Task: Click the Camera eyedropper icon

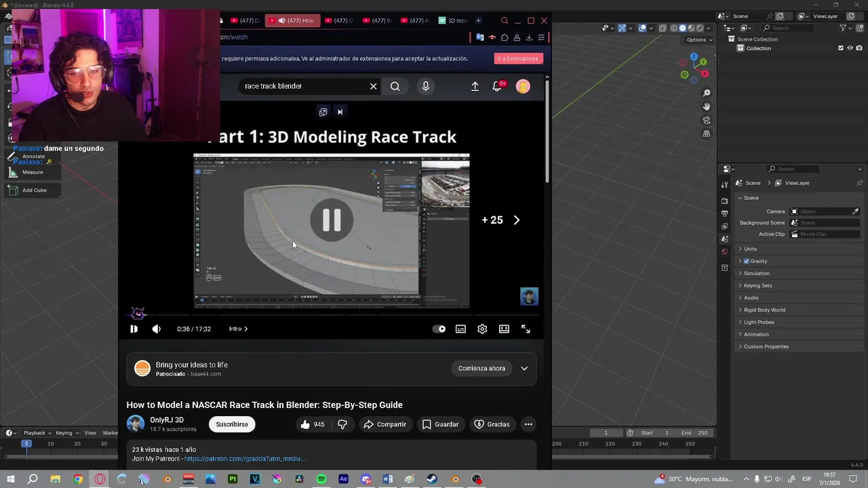Action: [x=856, y=211]
